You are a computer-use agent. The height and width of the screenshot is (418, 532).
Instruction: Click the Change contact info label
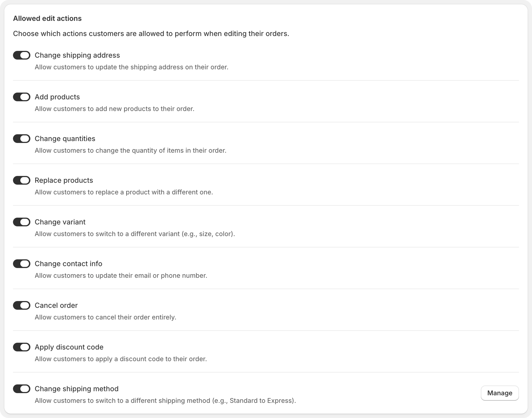coord(69,264)
